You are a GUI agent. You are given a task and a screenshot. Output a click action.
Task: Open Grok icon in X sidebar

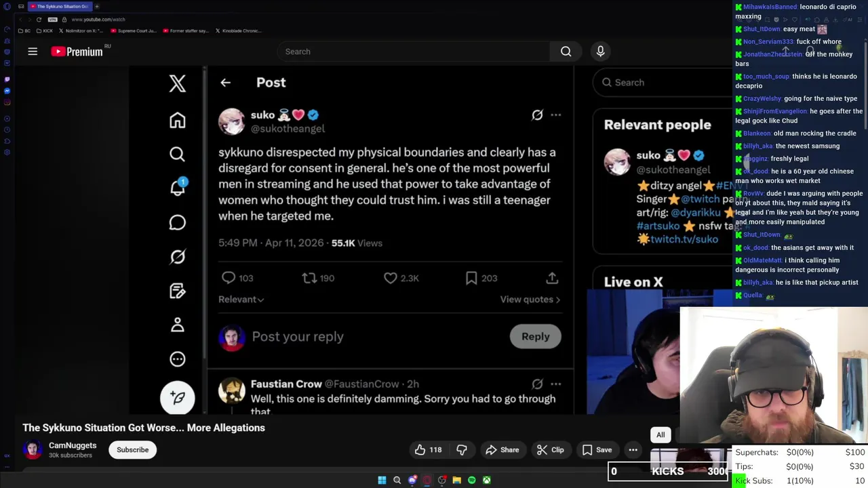[178, 257]
